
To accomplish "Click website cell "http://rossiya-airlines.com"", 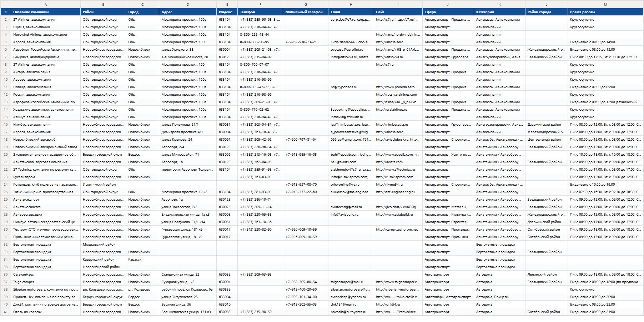I will (x=398, y=95).
